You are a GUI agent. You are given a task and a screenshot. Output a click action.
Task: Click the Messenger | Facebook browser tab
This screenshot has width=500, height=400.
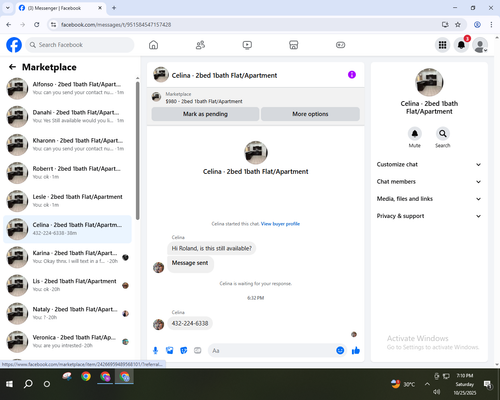[60, 8]
